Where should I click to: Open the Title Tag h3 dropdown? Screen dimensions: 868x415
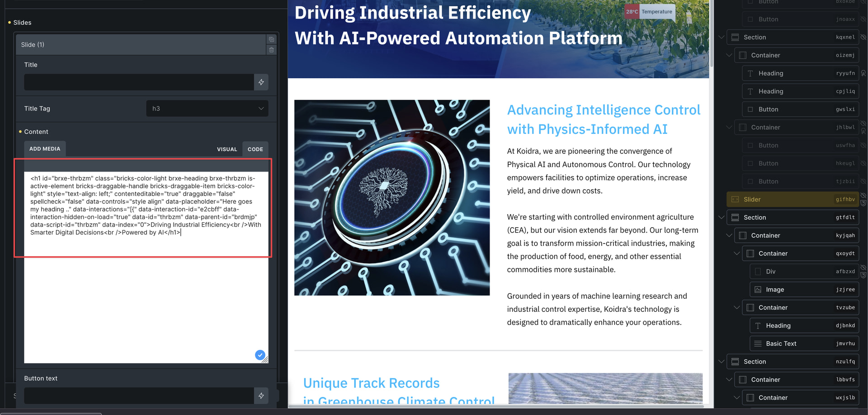click(207, 109)
